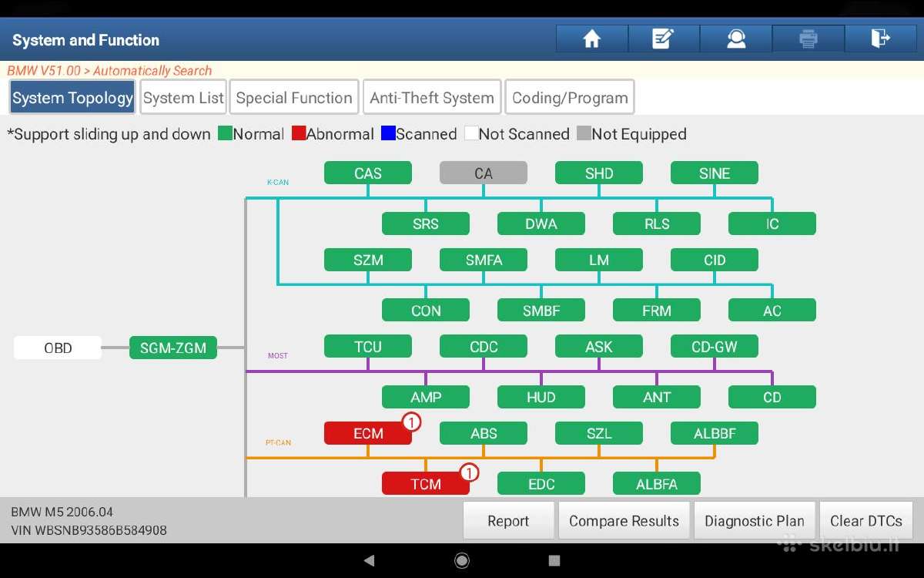Select the Special Function tab

tap(294, 98)
